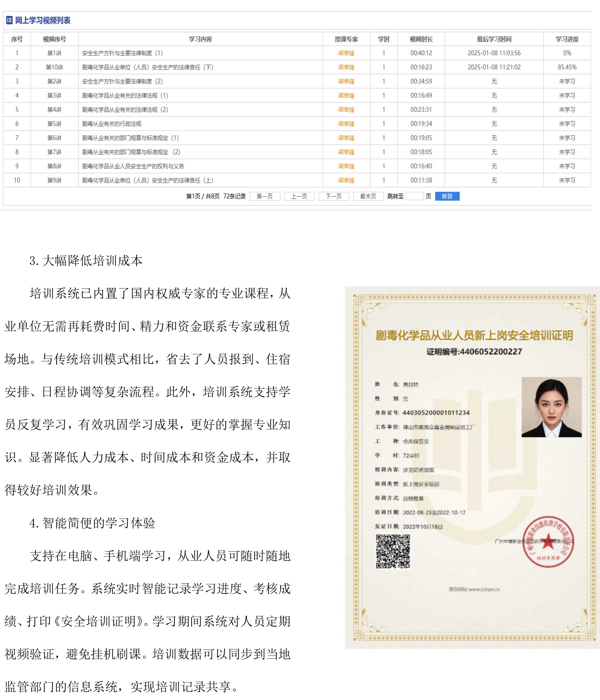Click the 授课专家 column header
This screenshot has height=700, width=600.
pos(346,39)
